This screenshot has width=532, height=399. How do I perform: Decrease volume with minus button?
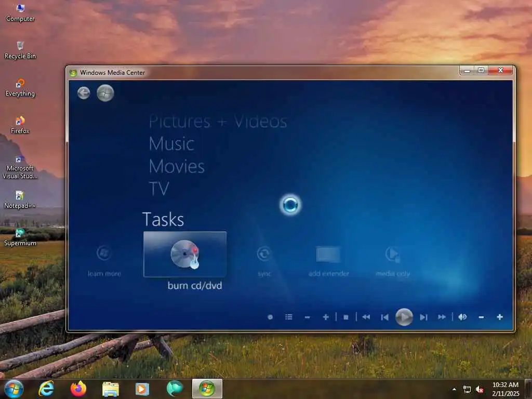click(481, 317)
